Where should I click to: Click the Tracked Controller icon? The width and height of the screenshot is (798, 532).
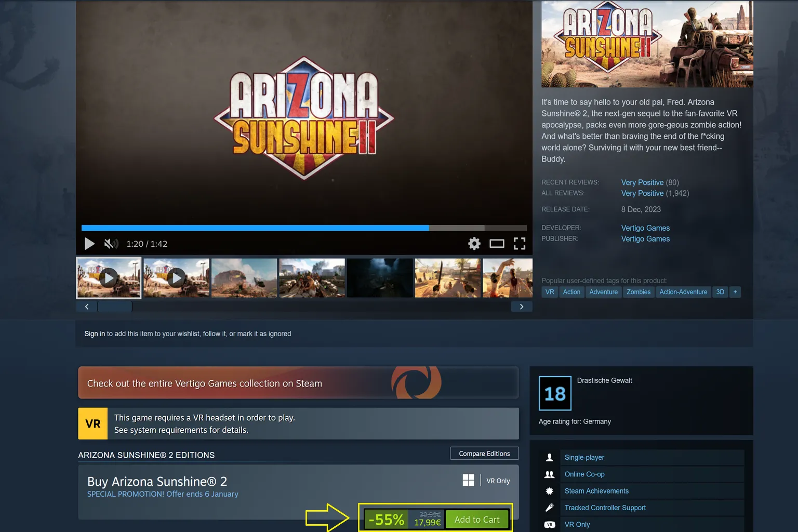[x=549, y=508]
